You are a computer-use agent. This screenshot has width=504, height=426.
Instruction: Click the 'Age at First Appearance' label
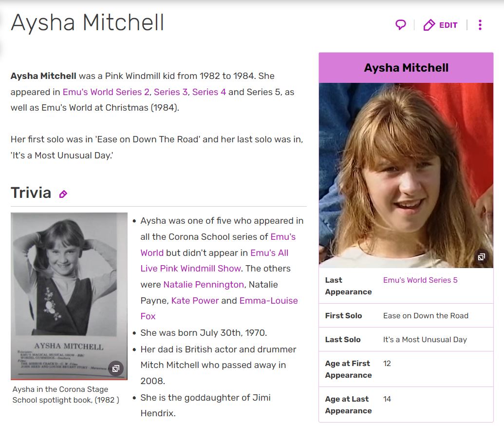point(349,369)
